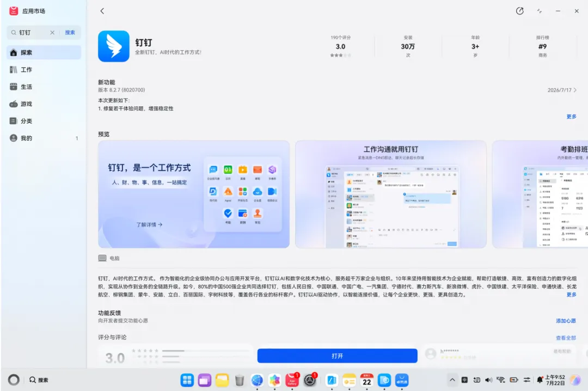This screenshot has width=588, height=391.
Task: Open the trash can in dock
Action: pos(240,381)
